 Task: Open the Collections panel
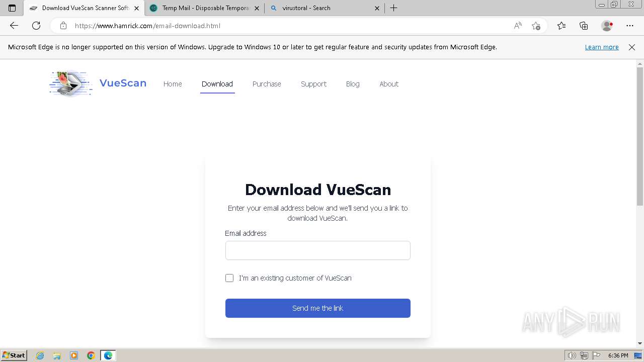584,26
